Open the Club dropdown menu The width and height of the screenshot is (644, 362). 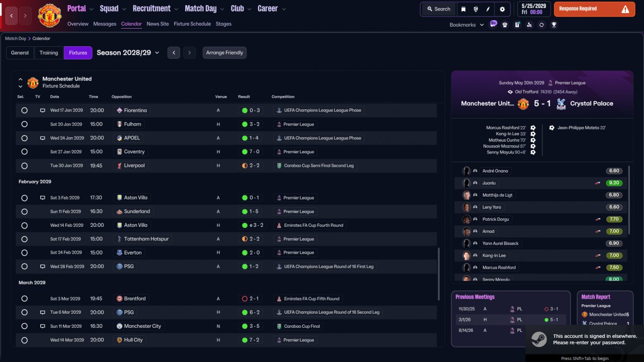[241, 9]
